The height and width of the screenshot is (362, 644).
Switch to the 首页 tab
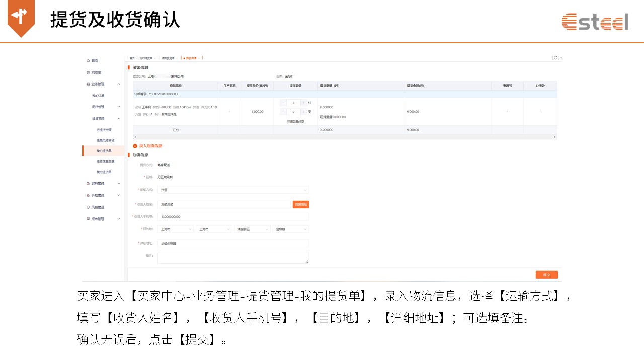132,58
